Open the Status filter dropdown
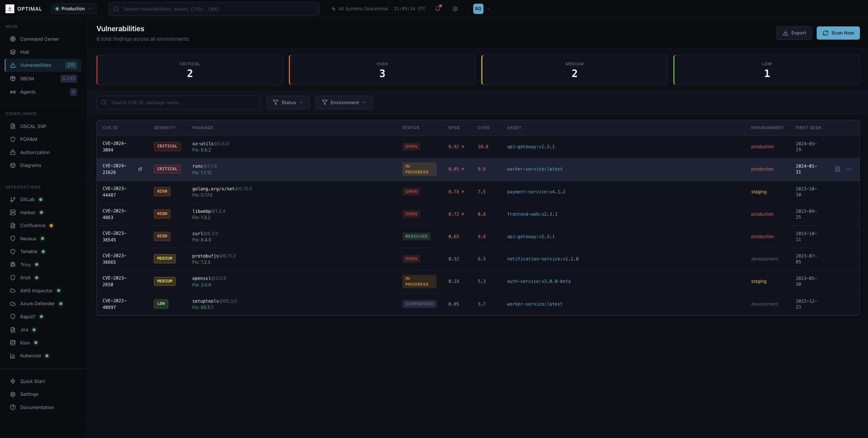This screenshot has height=438, width=868. point(288,102)
